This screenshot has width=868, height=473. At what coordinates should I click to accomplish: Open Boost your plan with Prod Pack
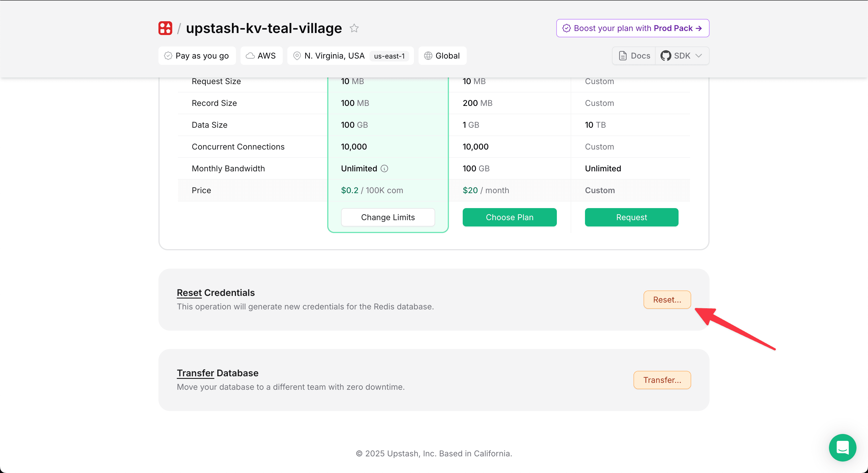[x=632, y=28]
